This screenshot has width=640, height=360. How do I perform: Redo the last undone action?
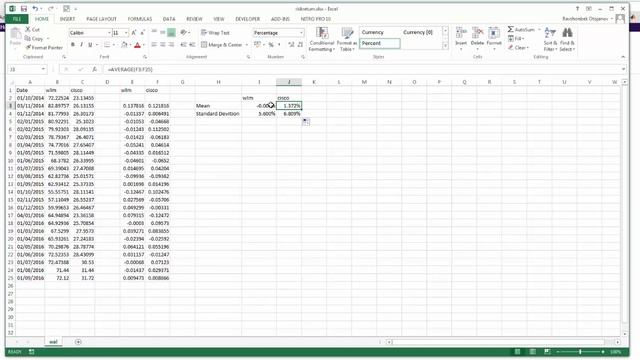50,9
